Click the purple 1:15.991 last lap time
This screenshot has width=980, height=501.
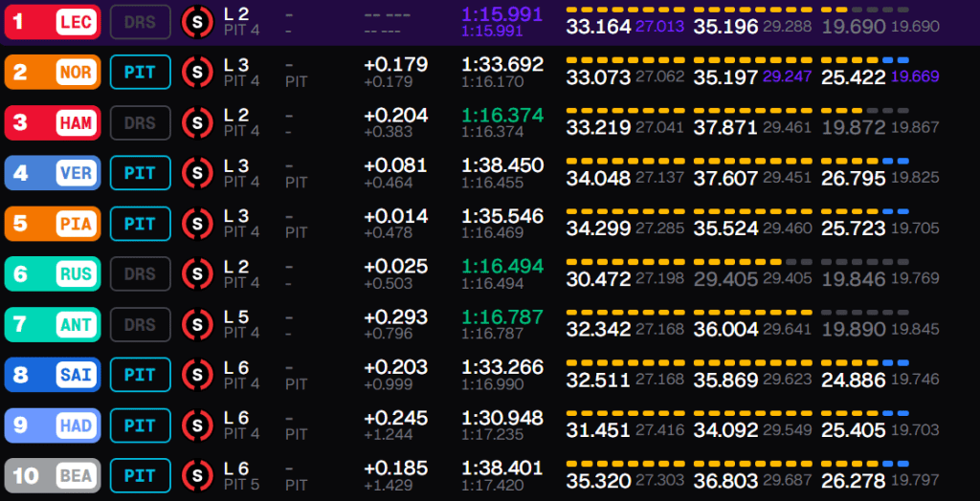click(502, 14)
